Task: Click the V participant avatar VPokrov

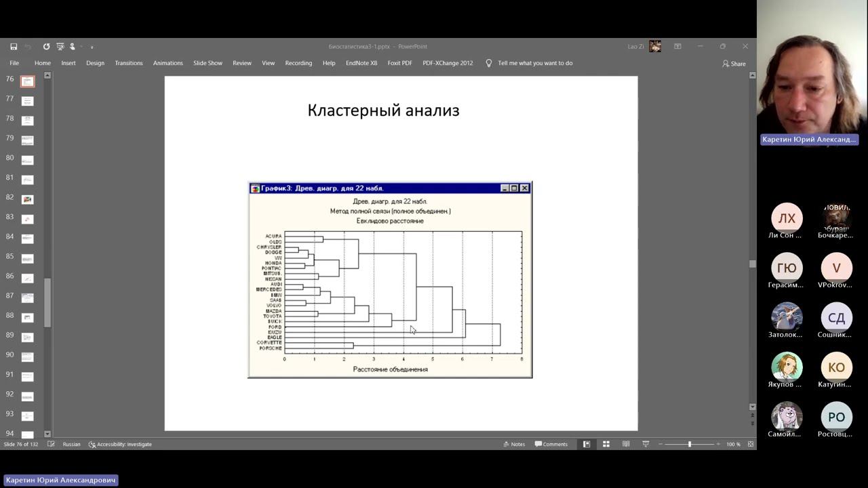Action: [x=836, y=268]
